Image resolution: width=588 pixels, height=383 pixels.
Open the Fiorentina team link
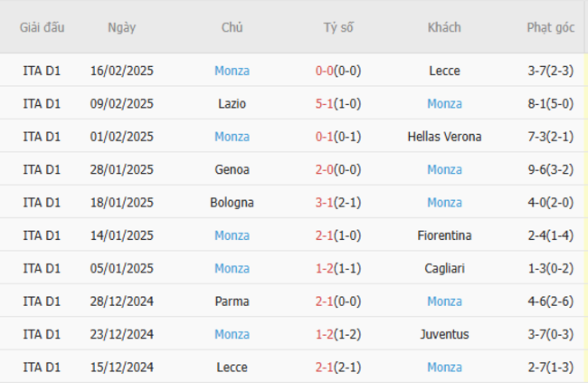pyautogui.click(x=444, y=235)
